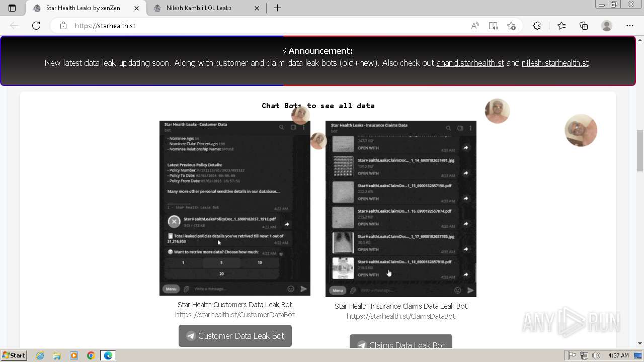
Task: Select Microsoft Edge taskbar icon
Action: (108, 355)
